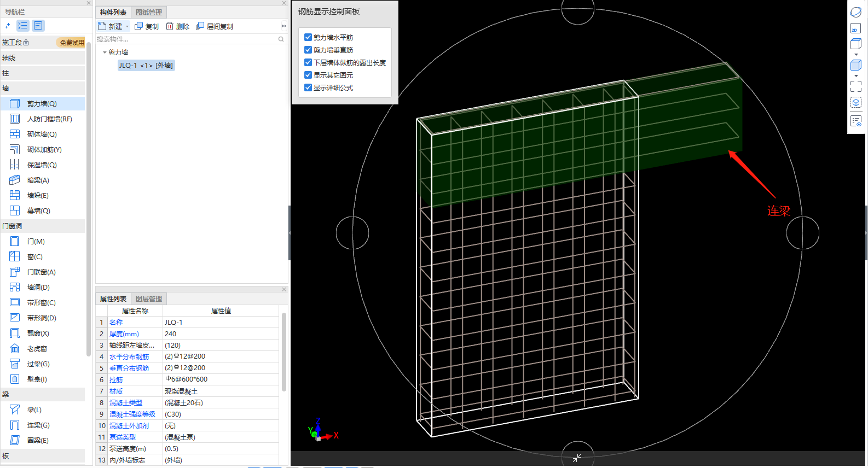Image resolution: width=868 pixels, height=468 pixels.
Task: Toggle 显示详细公式 checkbox
Action: click(x=308, y=87)
